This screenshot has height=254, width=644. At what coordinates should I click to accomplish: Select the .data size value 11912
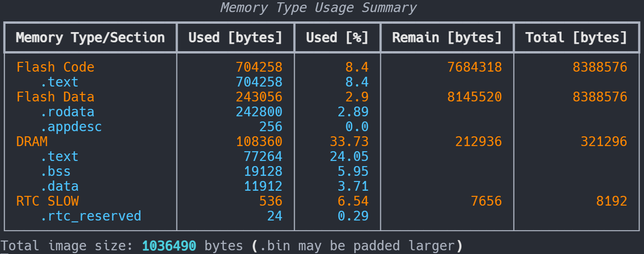click(x=263, y=186)
